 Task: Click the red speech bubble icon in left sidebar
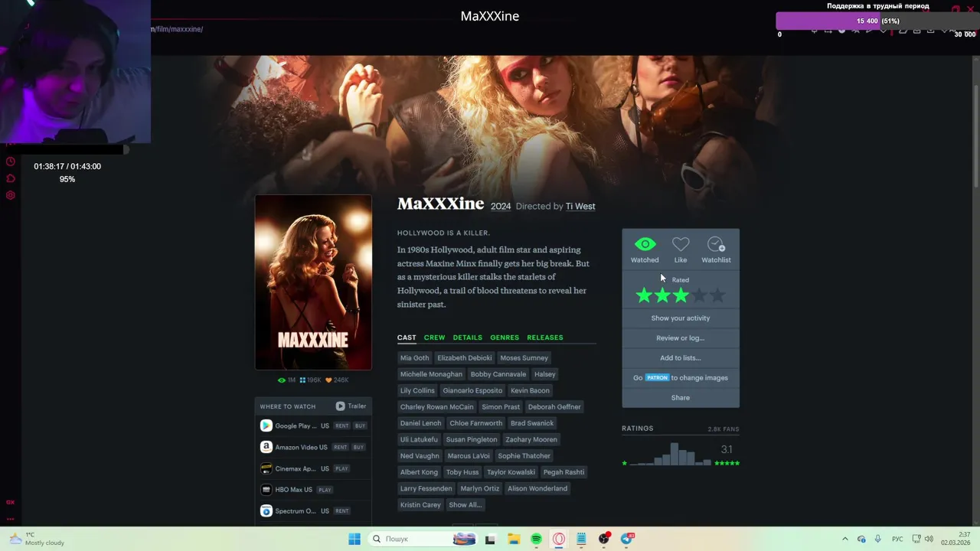click(x=11, y=178)
